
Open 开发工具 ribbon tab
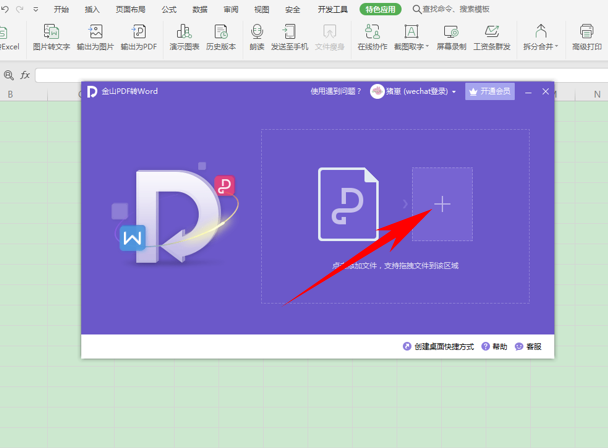click(x=332, y=9)
